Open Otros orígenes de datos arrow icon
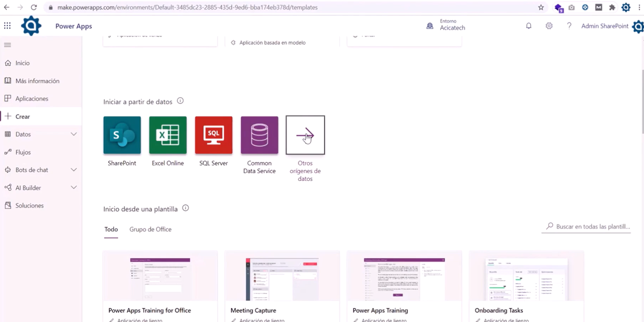Screen dimensions: 644x322 point(305,135)
